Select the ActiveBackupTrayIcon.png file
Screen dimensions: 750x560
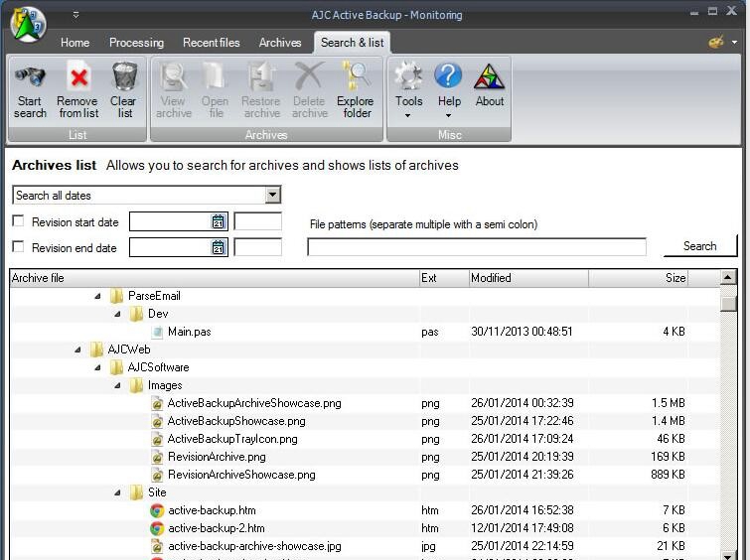point(232,439)
